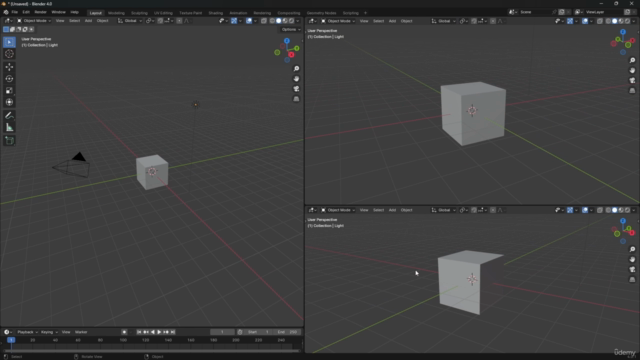Add a new workspace tab
640x360 pixels.
pyautogui.click(x=365, y=13)
